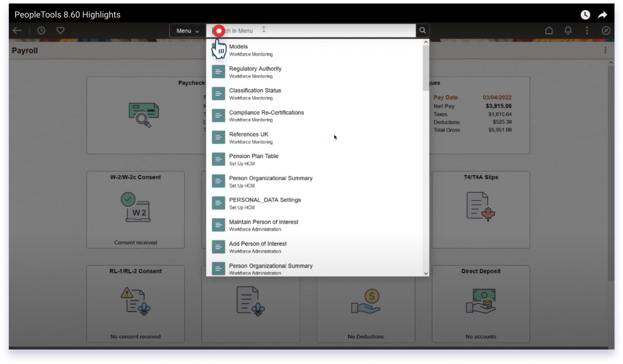Open the Direct Deposit tile
This screenshot has height=364, width=623.
tap(481, 304)
